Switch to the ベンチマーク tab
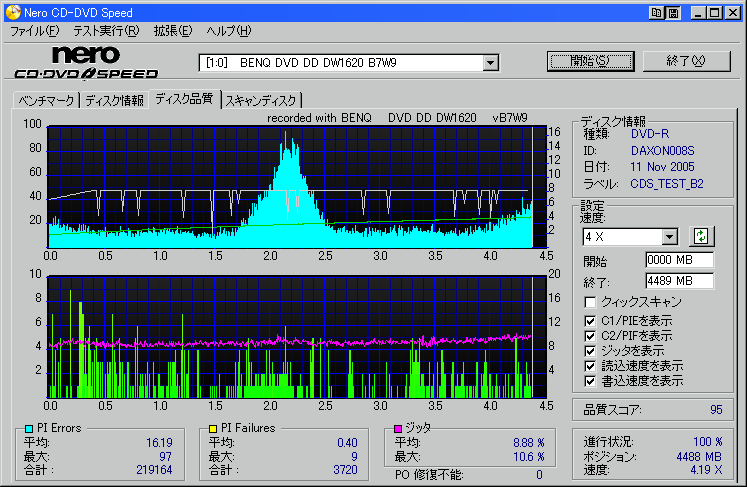 point(45,100)
